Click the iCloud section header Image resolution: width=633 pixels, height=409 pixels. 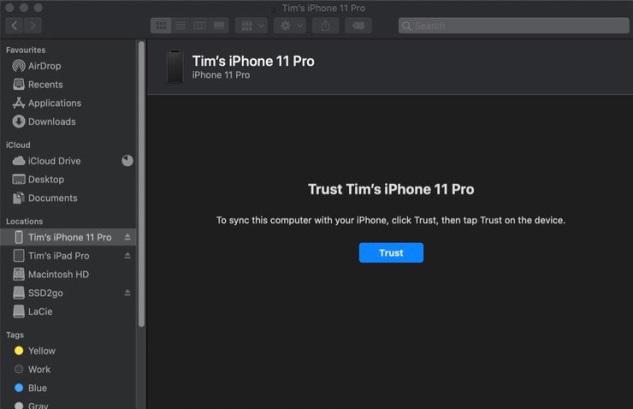pyautogui.click(x=18, y=145)
